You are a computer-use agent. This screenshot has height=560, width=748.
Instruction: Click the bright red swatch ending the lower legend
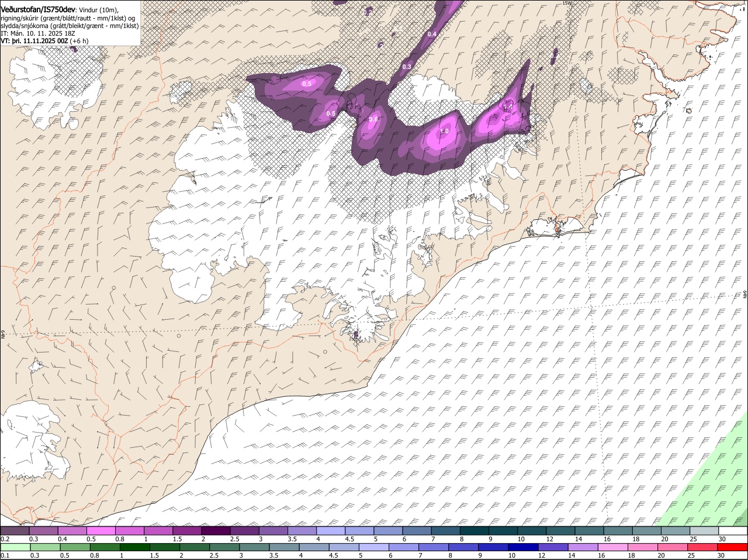point(733,547)
